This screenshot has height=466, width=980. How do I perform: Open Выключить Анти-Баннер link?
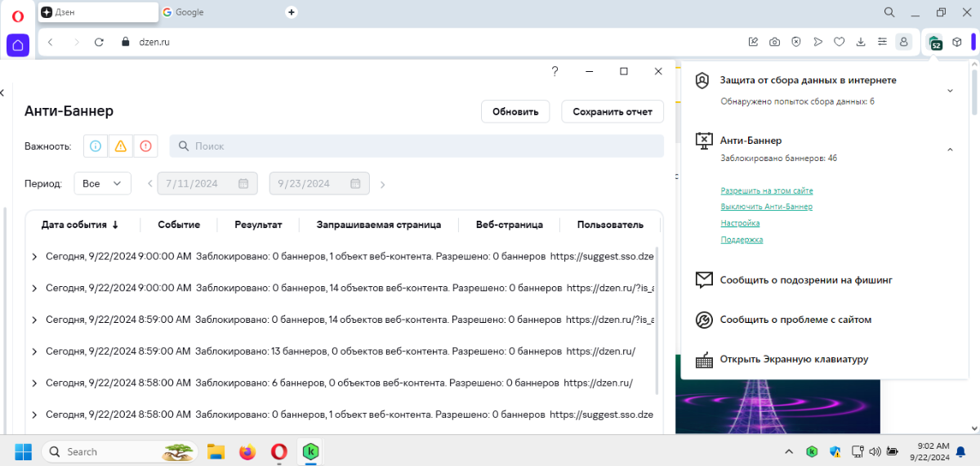766,207
